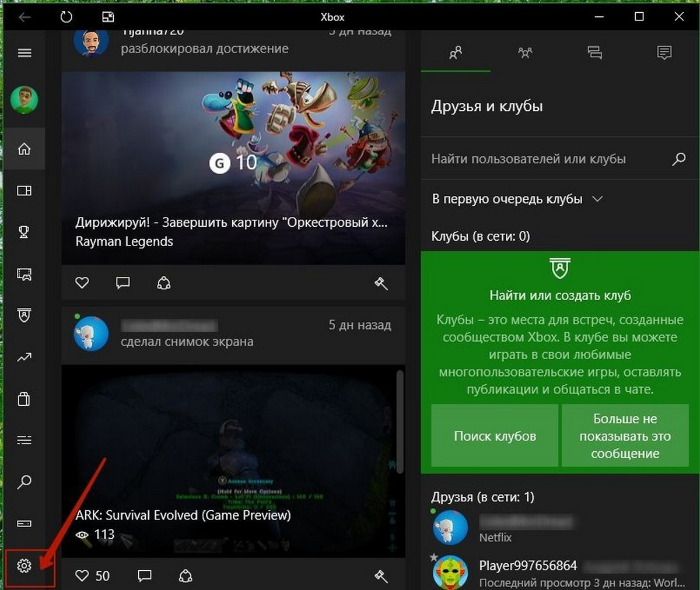This screenshot has width=700, height=590.
Task: Open the hamburger navigation menu
Action: pyautogui.click(x=24, y=53)
